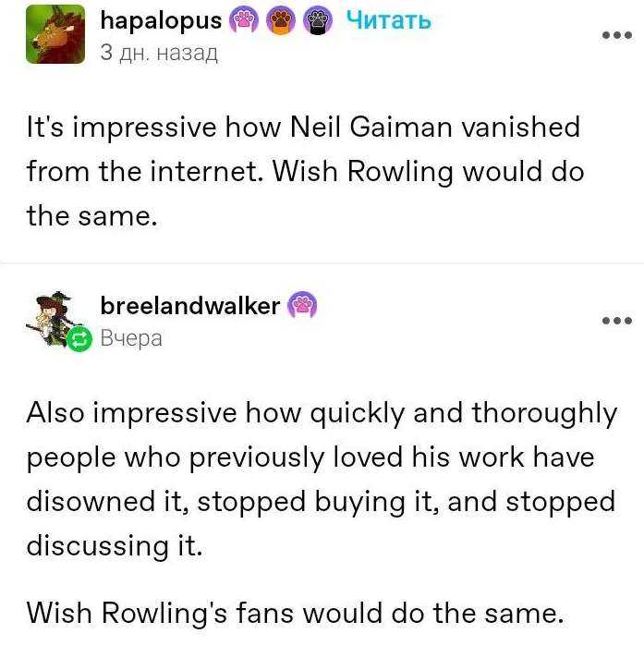The image size is (644, 646).
Task: Click the green reblog icon on breelandwalker's avatar
Action: point(79,340)
